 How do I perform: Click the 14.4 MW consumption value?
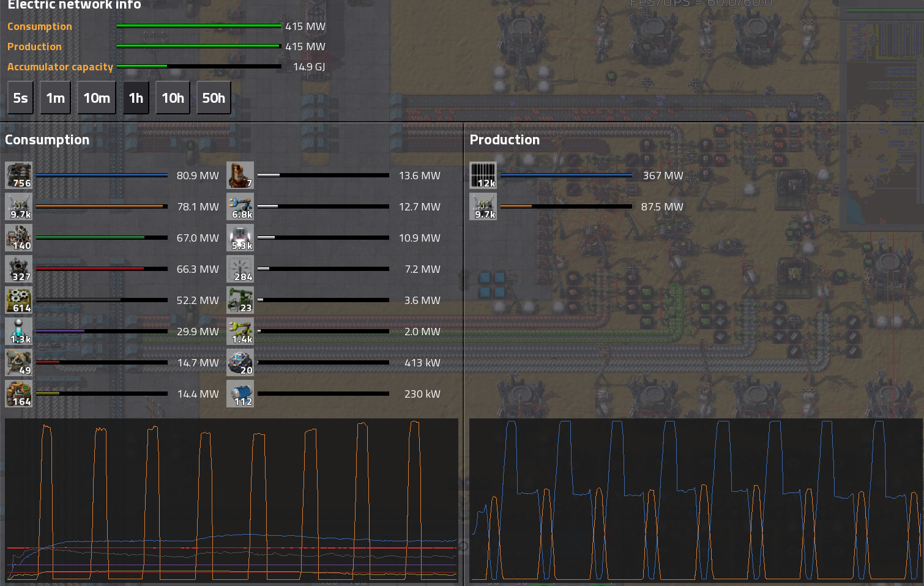coord(198,394)
